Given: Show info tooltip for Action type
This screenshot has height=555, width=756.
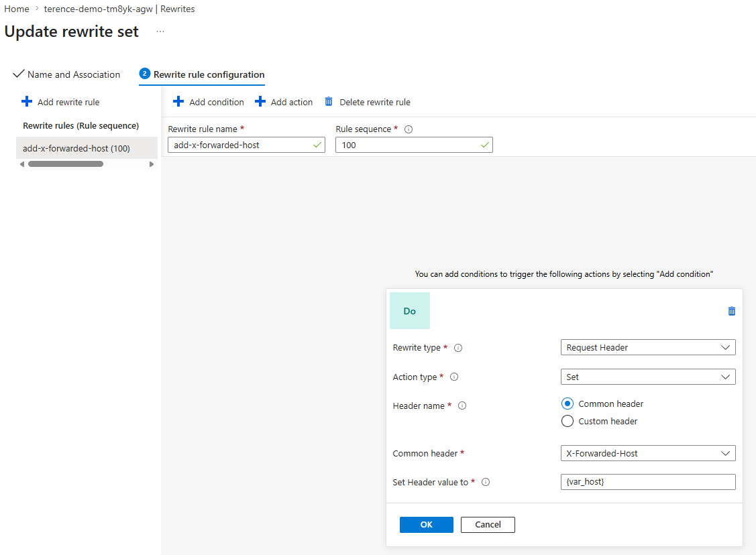Looking at the screenshot, I should click(x=453, y=377).
